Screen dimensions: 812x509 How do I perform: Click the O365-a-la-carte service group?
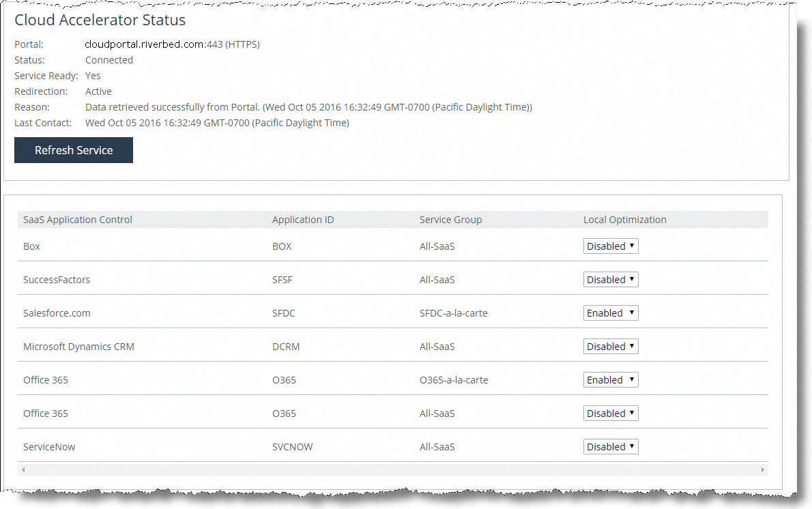(x=454, y=380)
